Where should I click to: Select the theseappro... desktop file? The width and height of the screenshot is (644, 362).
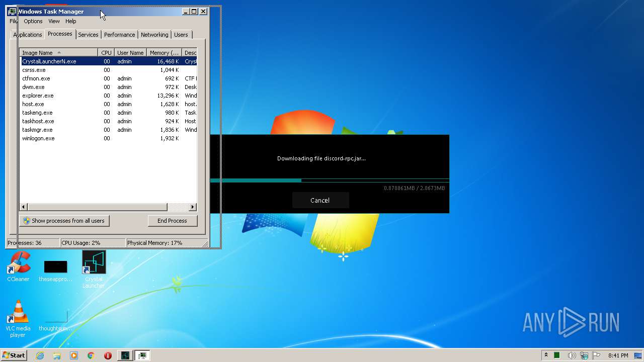tap(55, 270)
